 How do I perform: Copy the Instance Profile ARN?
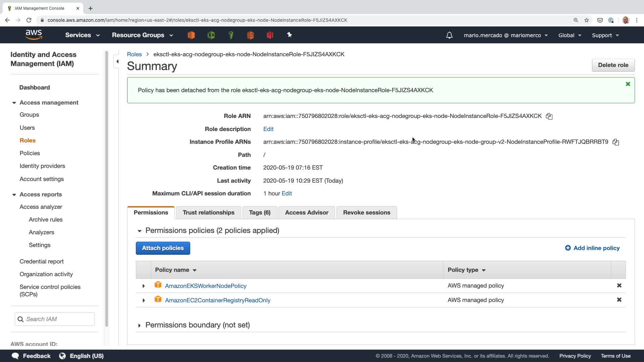615,142
